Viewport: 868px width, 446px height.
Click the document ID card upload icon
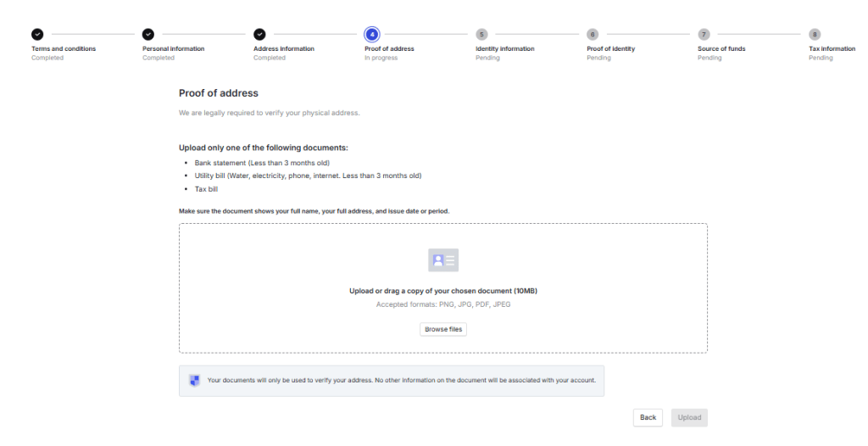[x=443, y=260]
